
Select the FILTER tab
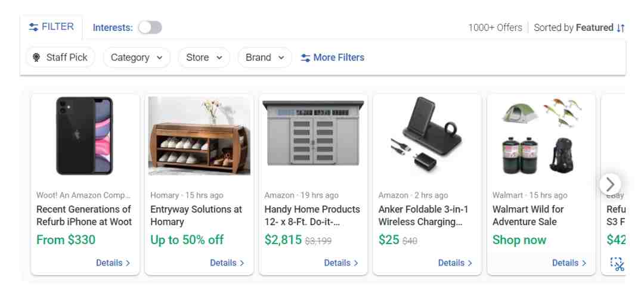click(51, 27)
